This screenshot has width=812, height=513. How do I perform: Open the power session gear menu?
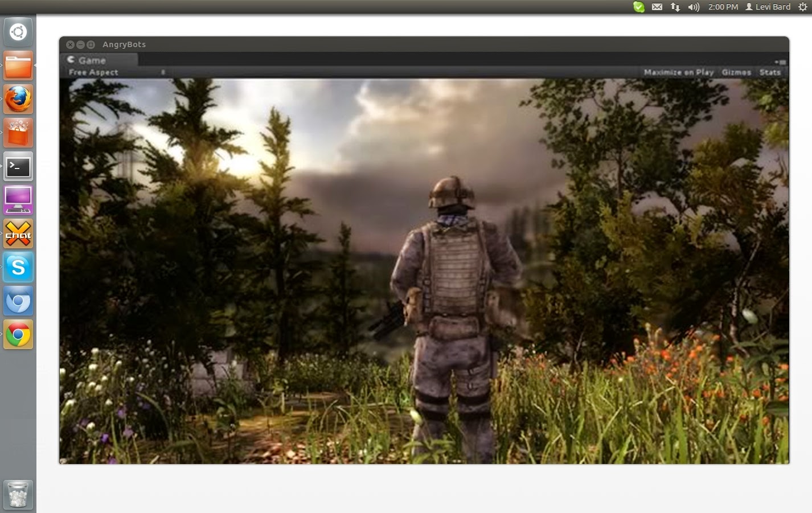pos(803,7)
